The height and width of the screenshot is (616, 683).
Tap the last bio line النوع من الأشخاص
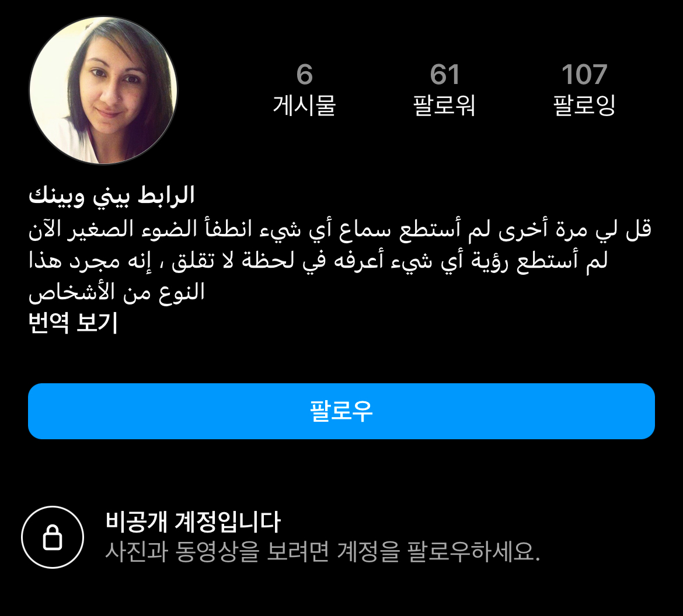pos(117,292)
